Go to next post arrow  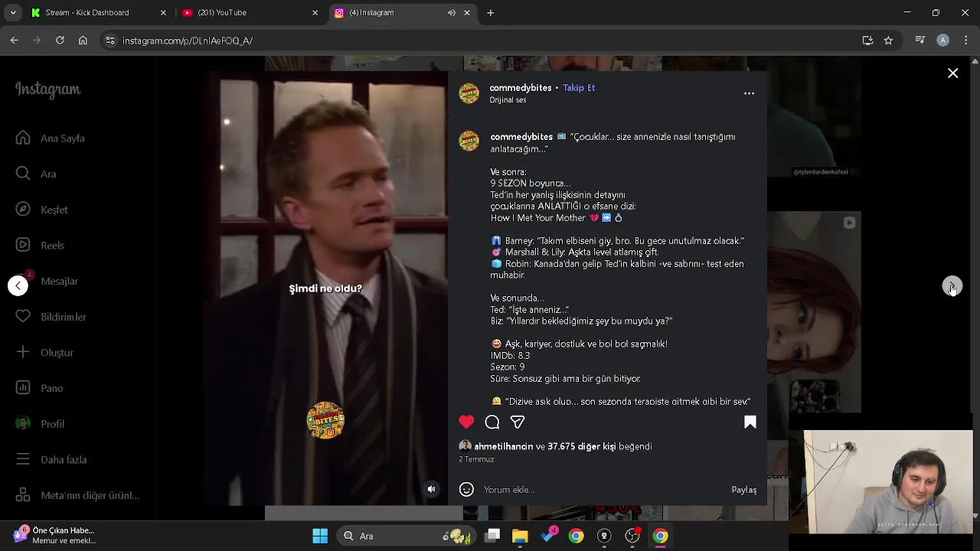click(x=952, y=286)
